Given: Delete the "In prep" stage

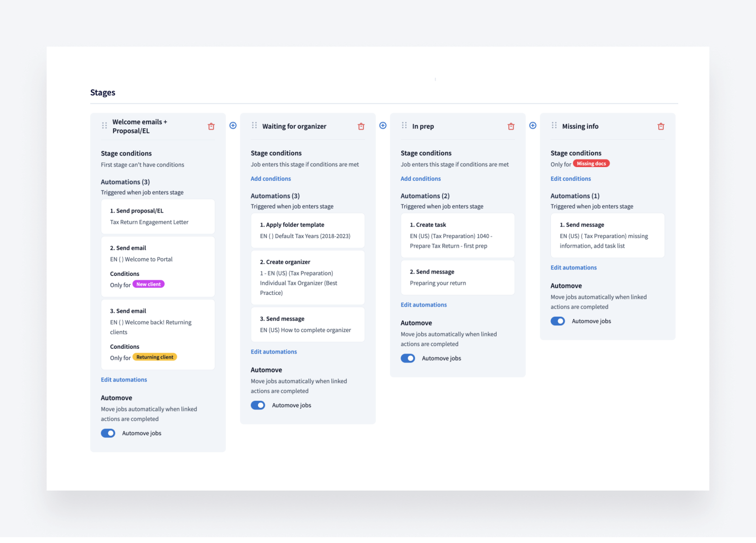Looking at the screenshot, I should [x=511, y=126].
